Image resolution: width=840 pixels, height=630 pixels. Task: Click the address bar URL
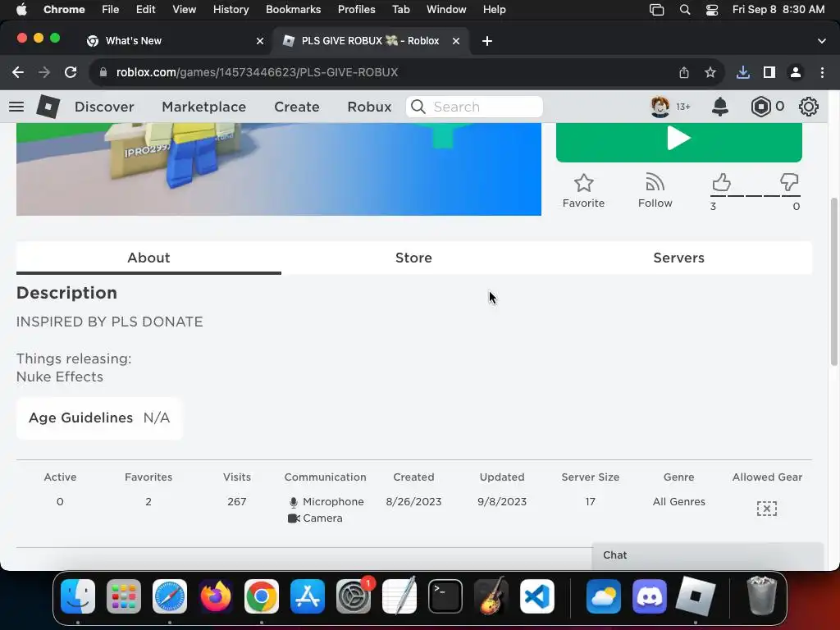pos(257,72)
